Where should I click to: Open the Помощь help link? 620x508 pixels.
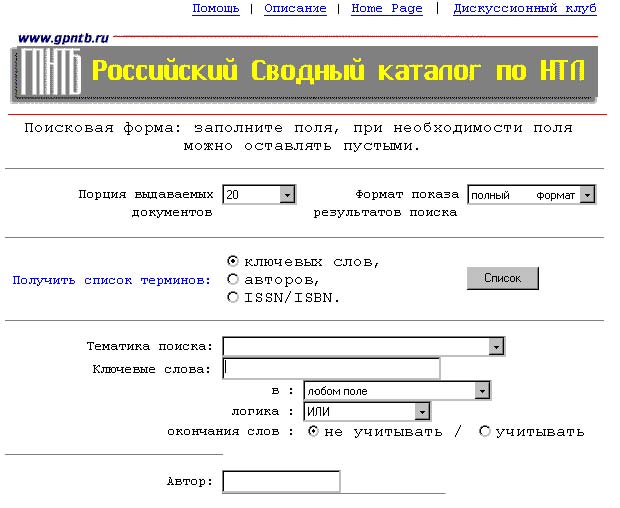(215, 8)
